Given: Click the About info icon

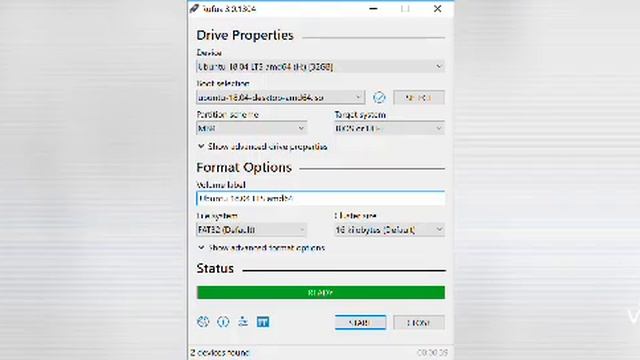Looking at the screenshot, I should pos(223,322).
